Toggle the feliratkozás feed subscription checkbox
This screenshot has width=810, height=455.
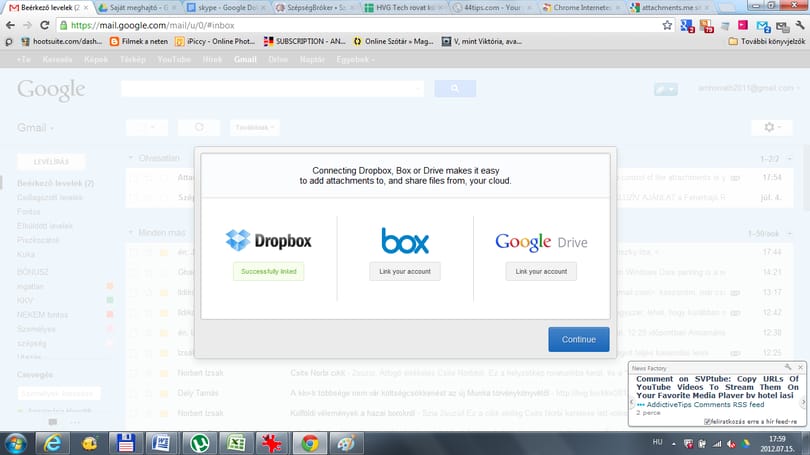click(x=708, y=422)
